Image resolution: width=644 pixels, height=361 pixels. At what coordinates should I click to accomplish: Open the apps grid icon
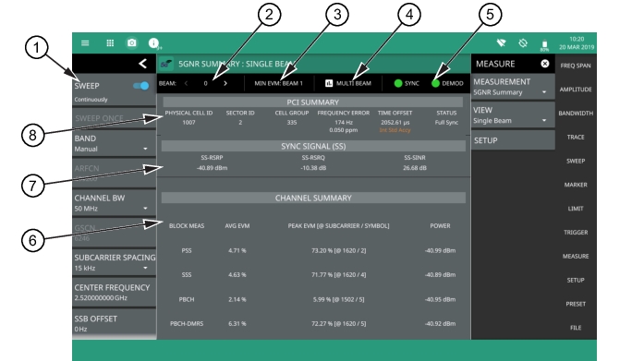pyautogui.click(x=110, y=43)
